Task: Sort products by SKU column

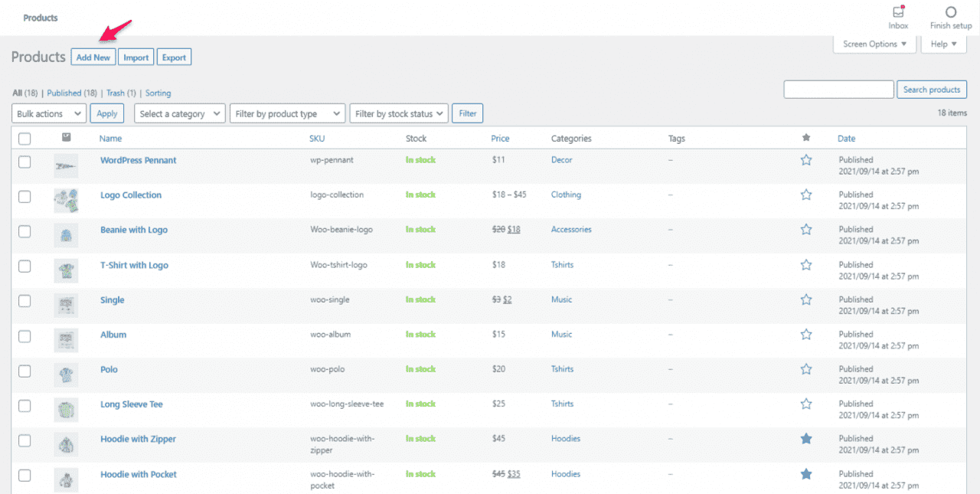Action: pyautogui.click(x=317, y=139)
